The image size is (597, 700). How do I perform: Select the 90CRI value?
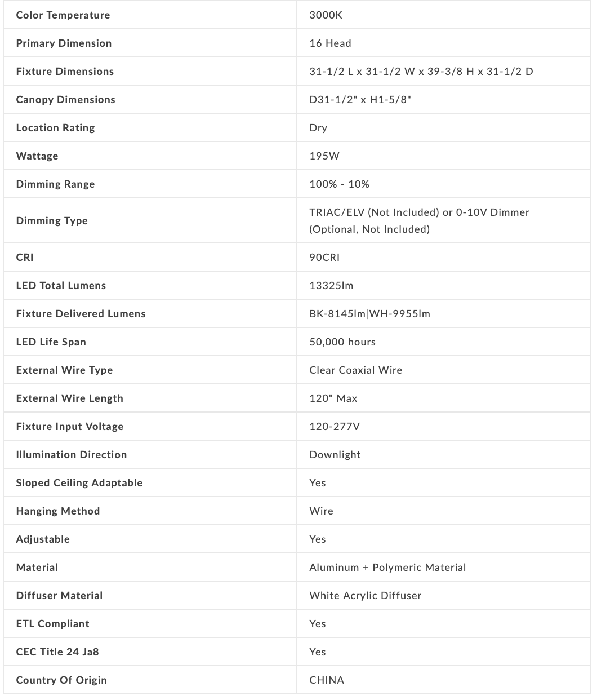click(324, 258)
